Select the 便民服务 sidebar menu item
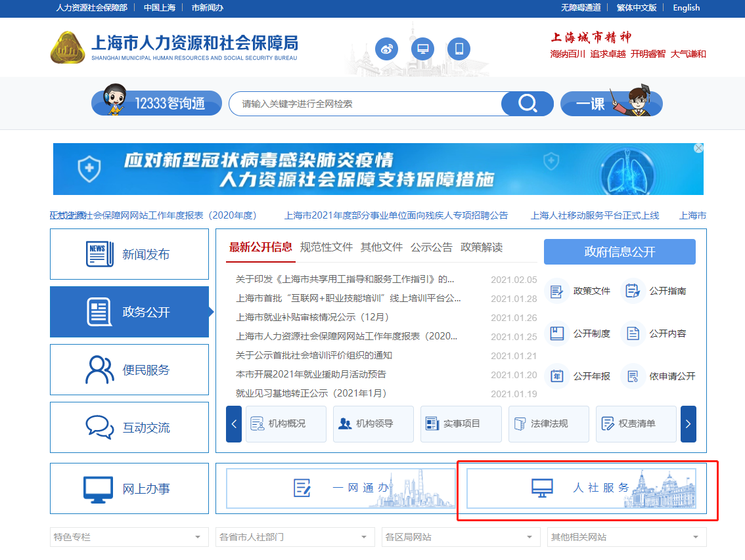Image resolution: width=745 pixels, height=560 pixels. click(129, 369)
